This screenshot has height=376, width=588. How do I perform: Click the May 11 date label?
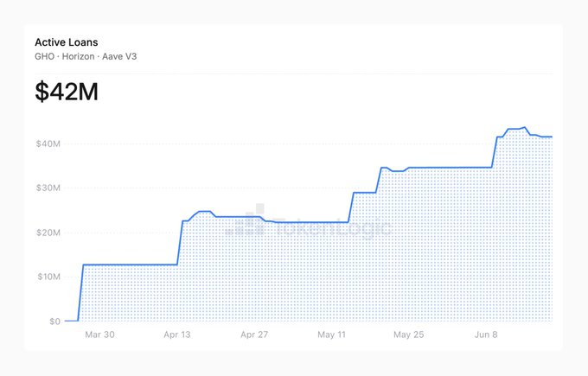click(331, 335)
